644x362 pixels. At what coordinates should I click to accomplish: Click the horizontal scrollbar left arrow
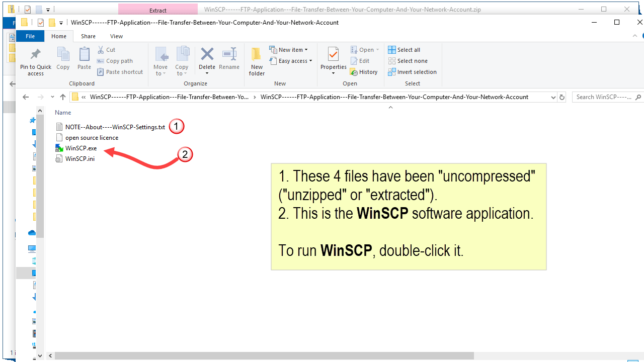50,355
